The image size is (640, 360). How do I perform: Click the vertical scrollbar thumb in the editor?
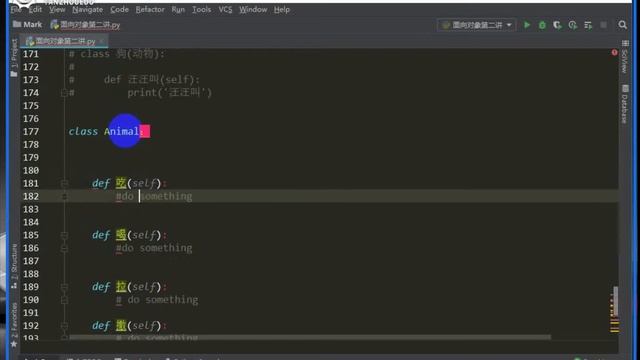615,301
